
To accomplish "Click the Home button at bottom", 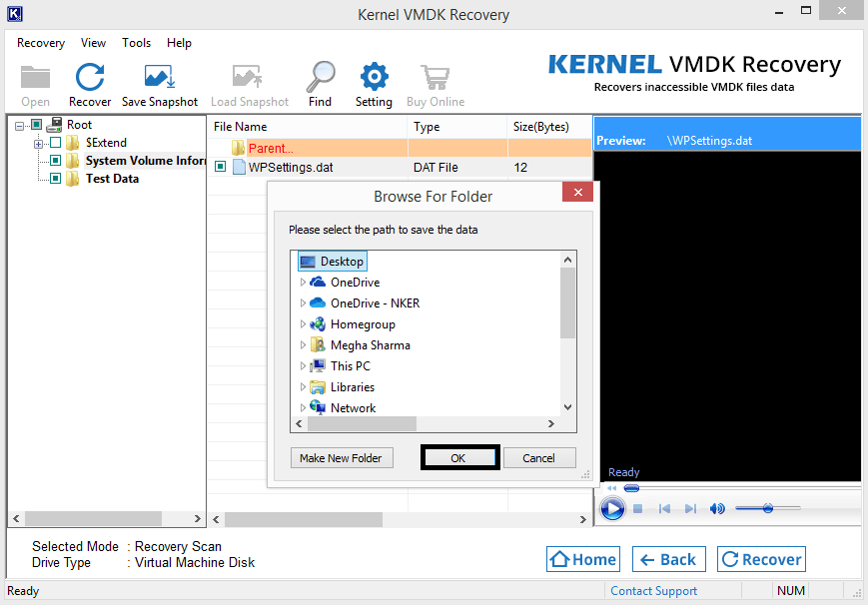I will [x=583, y=559].
